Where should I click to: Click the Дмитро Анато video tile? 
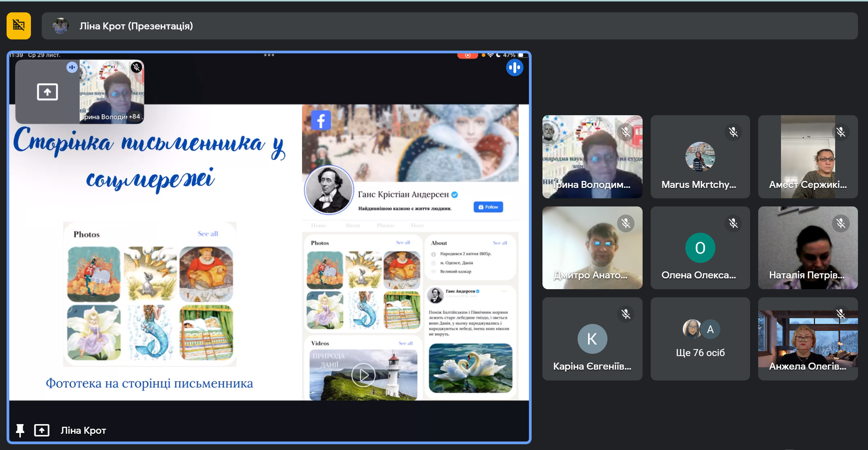[x=592, y=248]
